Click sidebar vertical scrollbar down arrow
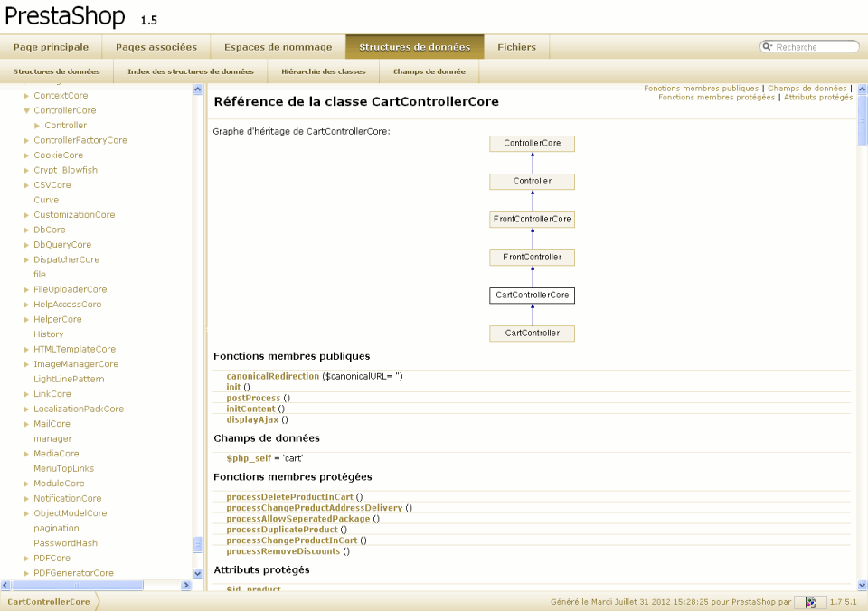Viewport: 868px width, 611px height. [198, 573]
